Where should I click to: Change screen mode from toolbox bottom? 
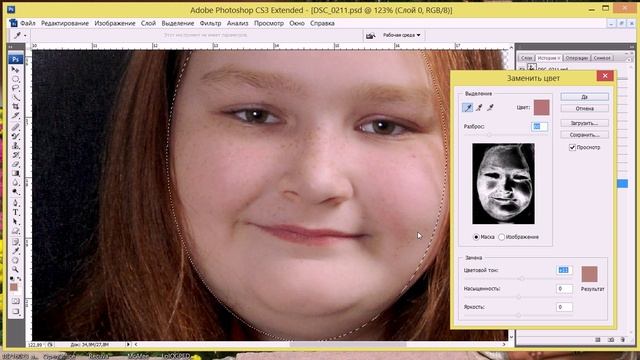pyautogui.click(x=16, y=312)
